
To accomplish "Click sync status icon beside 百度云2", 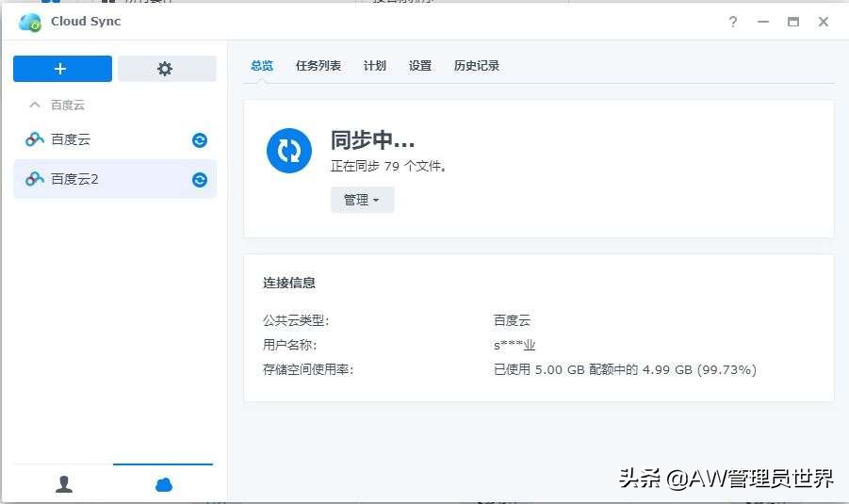I will [200, 180].
